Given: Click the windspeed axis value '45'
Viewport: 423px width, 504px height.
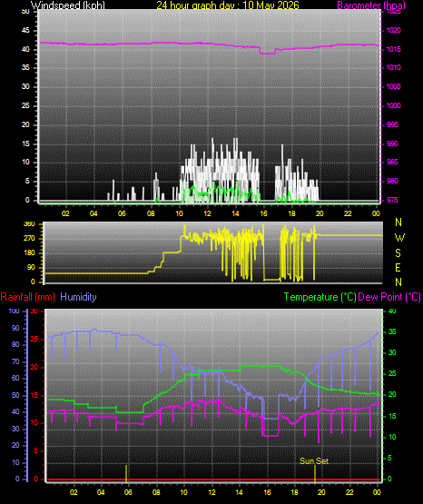Looking at the screenshot, I should (x=25, y=31).
